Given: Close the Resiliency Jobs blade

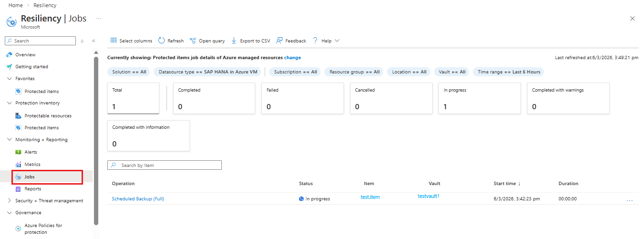Looking at the screenshot, I should point(633,19).
